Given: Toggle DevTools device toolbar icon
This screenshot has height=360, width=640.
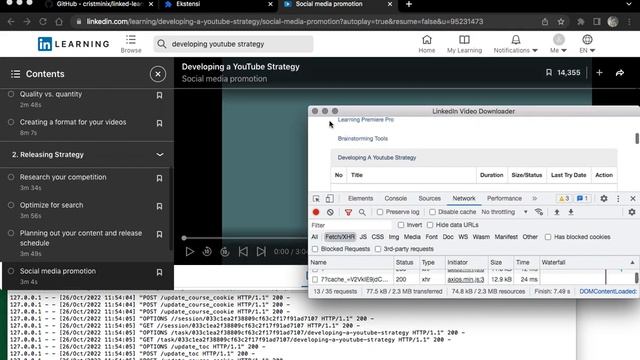Looking at the screenshot, I should click(329, 199).
